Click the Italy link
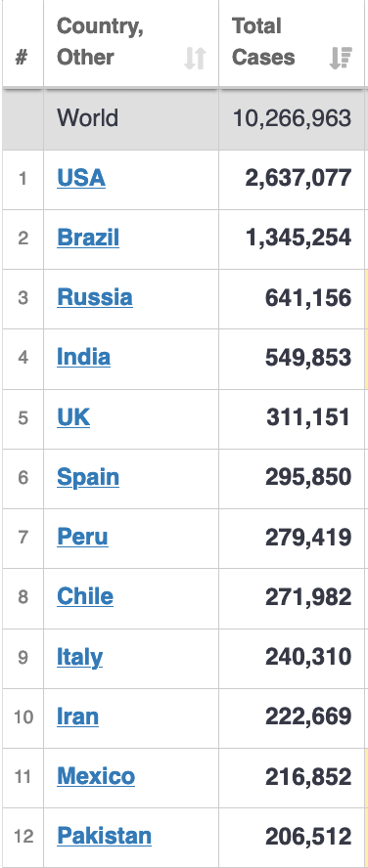This screenshot has height=868, width=368. click(x=80, y=657)
